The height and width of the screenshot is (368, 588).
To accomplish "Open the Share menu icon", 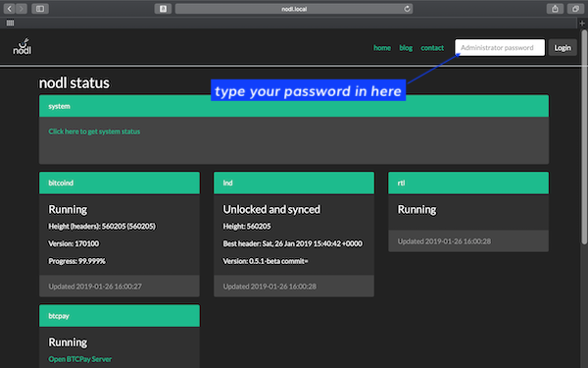I will (555, 9).
